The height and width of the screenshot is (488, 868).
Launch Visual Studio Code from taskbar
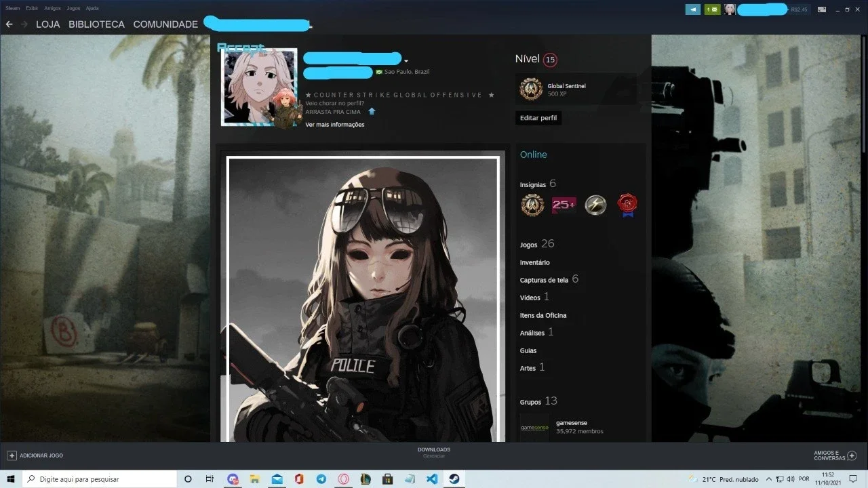click(x=432, y=479)
